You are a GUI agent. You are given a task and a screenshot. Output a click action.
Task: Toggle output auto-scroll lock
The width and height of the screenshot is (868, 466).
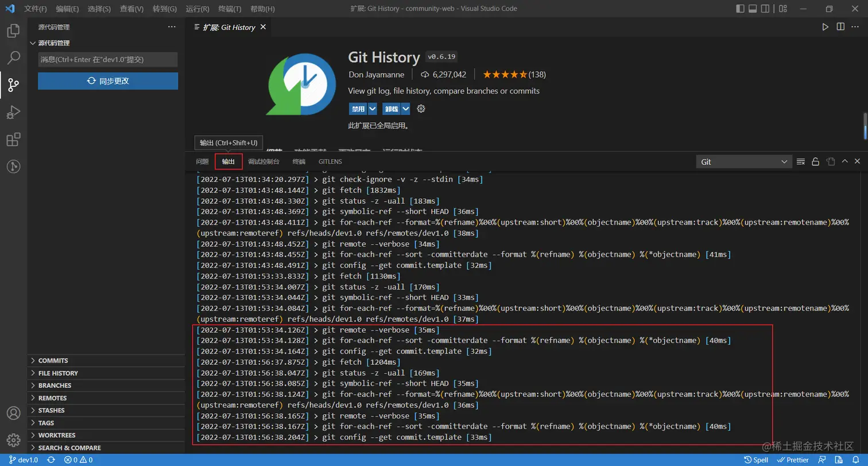(815, 162)
